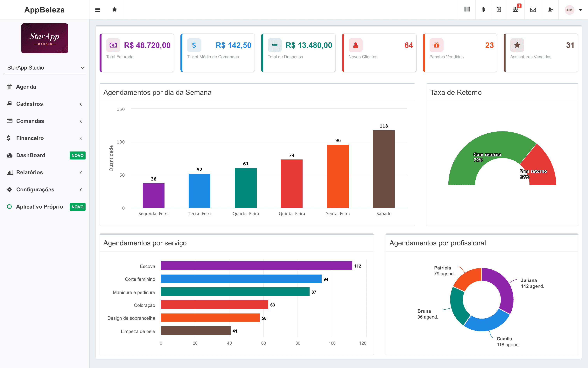Click the Novos Clientes person icon

355,45
